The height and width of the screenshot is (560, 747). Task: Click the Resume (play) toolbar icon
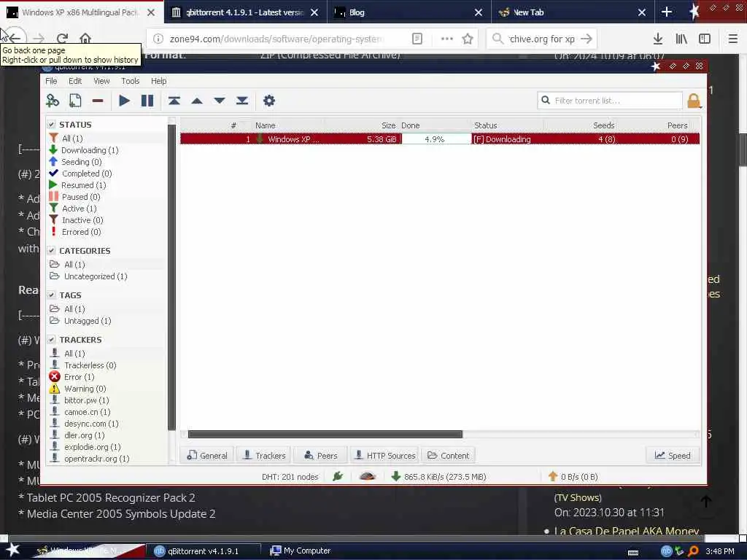(x=124, y=101)
